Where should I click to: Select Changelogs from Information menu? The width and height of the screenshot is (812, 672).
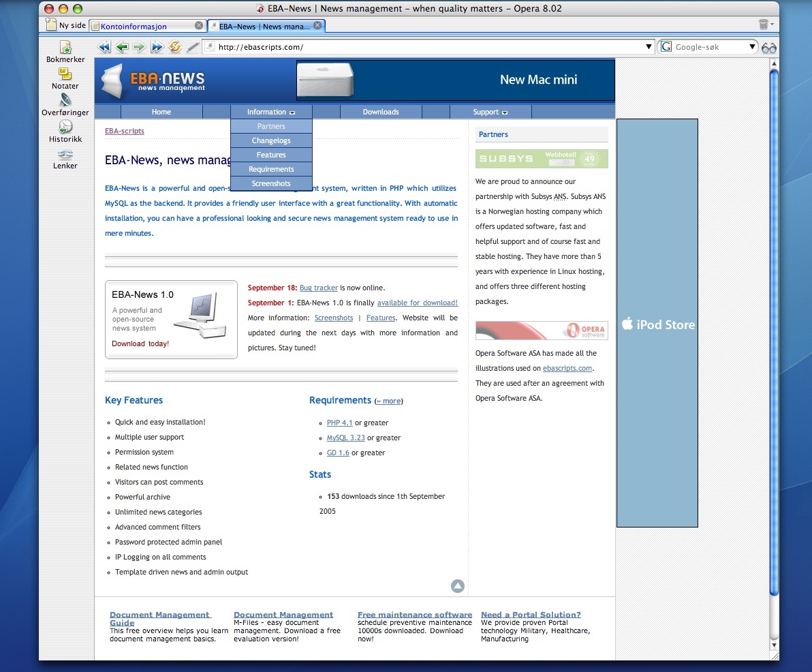pyautogui.click(x=271, y=140)
